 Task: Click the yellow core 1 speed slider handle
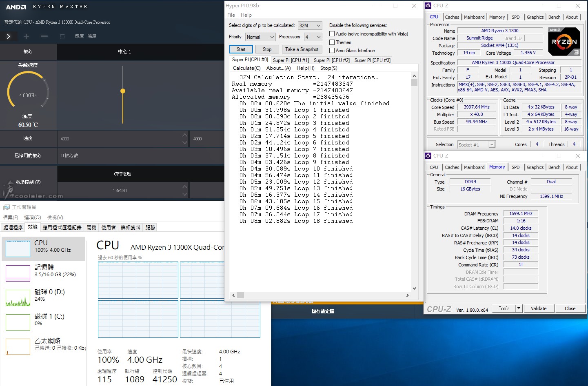click(x=123, y=91)
